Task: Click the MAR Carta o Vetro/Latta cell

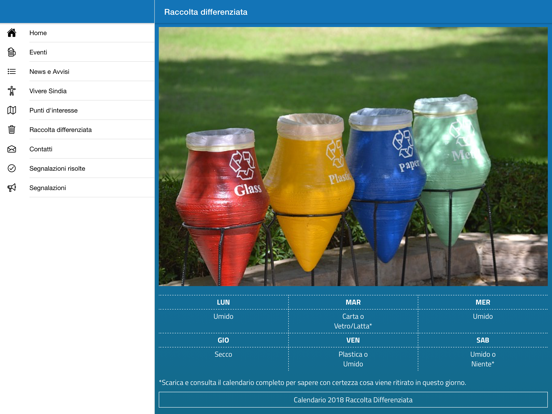Action: click(353, 321)
